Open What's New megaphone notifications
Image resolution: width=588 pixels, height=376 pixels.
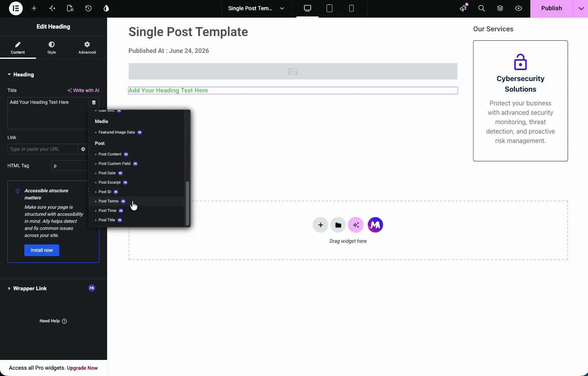pos(464,8)
